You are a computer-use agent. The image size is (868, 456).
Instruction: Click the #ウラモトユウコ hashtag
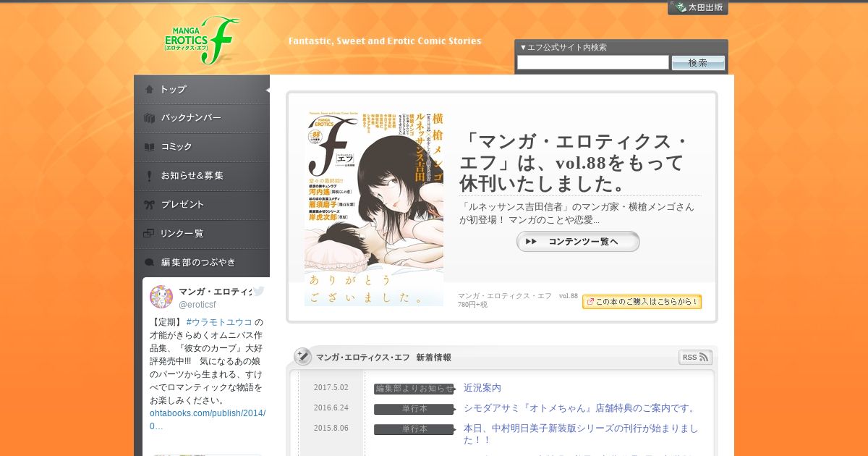(219, 322)
